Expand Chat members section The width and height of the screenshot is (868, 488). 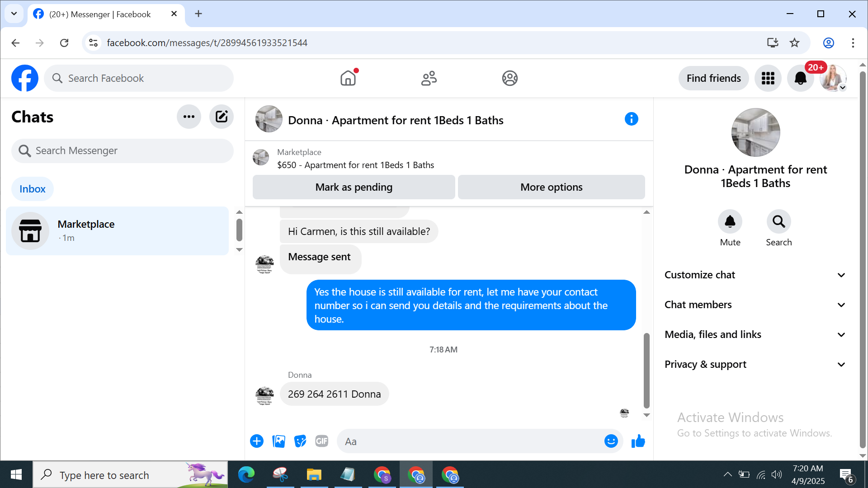(755, 305)
